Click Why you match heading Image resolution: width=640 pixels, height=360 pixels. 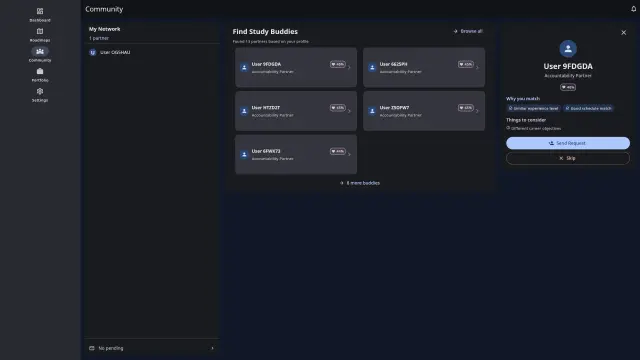523,99
